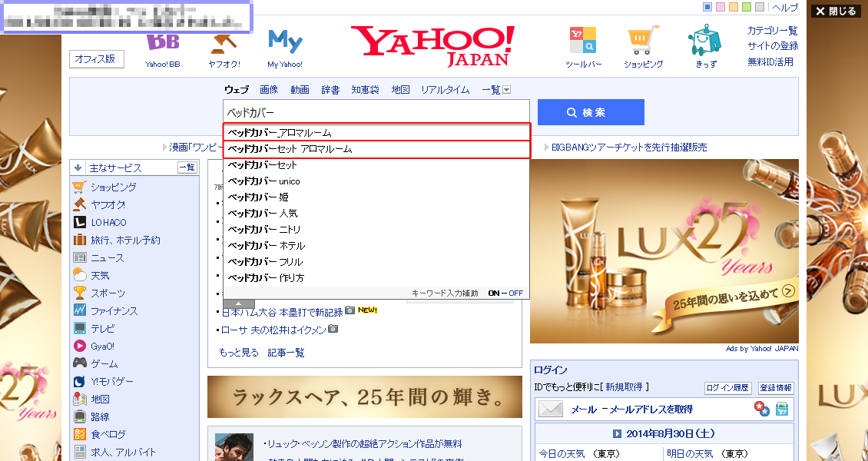The width and height of the screenshot is (868, 461).
Task: Collapse the gray up-arrow tab below suggestions
Action: 239,303
